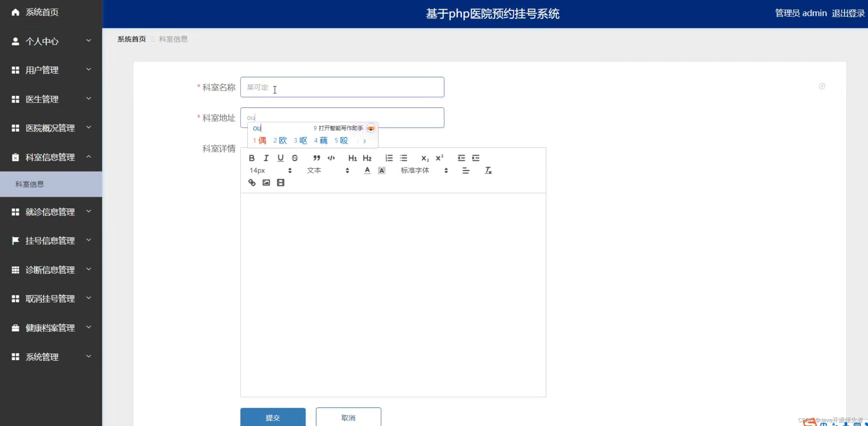Toggle bold formatting in editor toolbar
This screenshot has width=868, height=426.
point(251,158)
